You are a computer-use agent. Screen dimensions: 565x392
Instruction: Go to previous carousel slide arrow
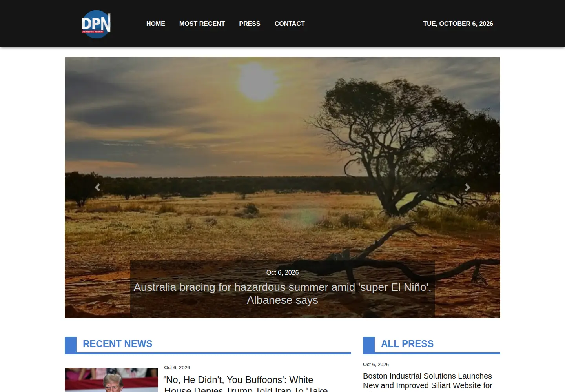[97, 187]
